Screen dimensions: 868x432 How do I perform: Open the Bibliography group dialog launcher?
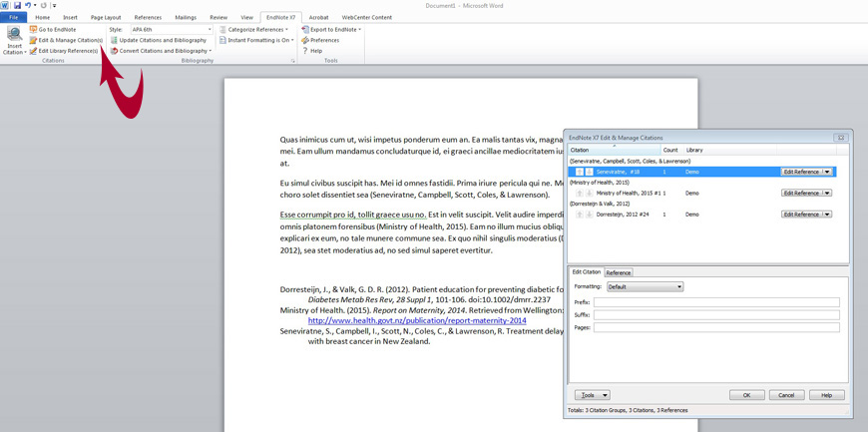(292, 61)
